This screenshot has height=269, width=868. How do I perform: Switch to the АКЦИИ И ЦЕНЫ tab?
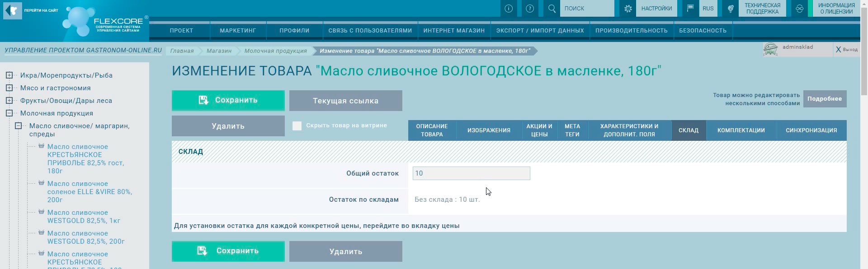pyautogui.click(x=539, y=130)
